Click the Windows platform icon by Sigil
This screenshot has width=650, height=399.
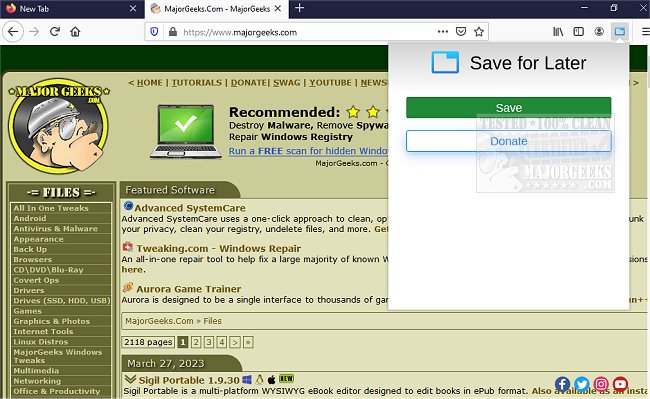[247, 379]
